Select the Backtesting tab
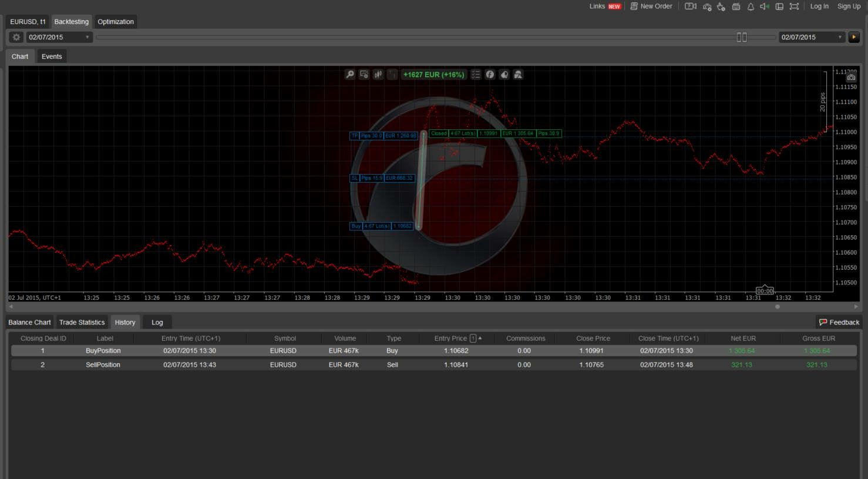Image resolution: width=868 pixels, height=479 pixels. click(x=72, y=22)
